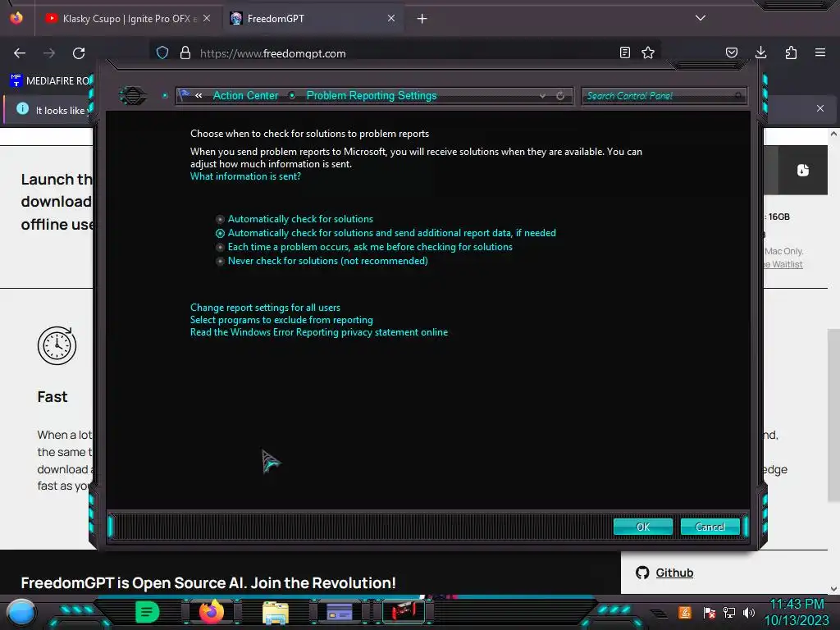Open the list all tabs chevron
Screen dimensions: 840x630
(701, 18)
